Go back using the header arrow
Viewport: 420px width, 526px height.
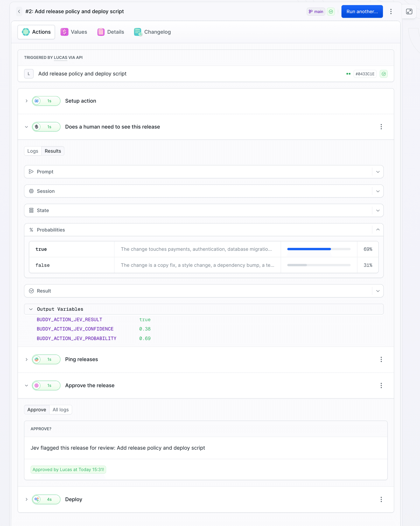click(19, 11)
